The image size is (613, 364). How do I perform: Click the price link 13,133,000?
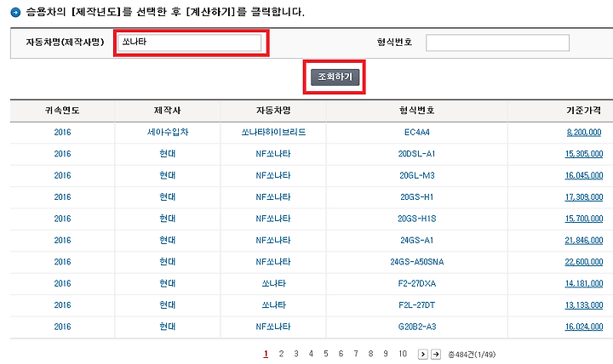point(584,305)
